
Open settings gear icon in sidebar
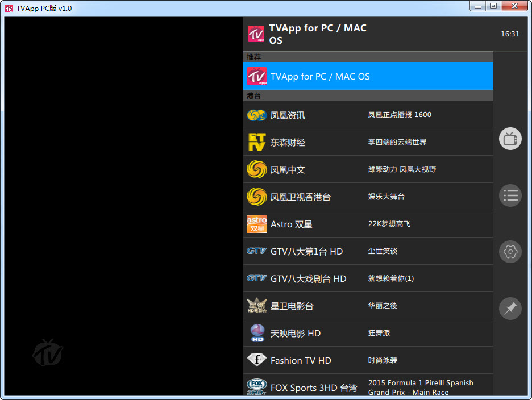510,252
